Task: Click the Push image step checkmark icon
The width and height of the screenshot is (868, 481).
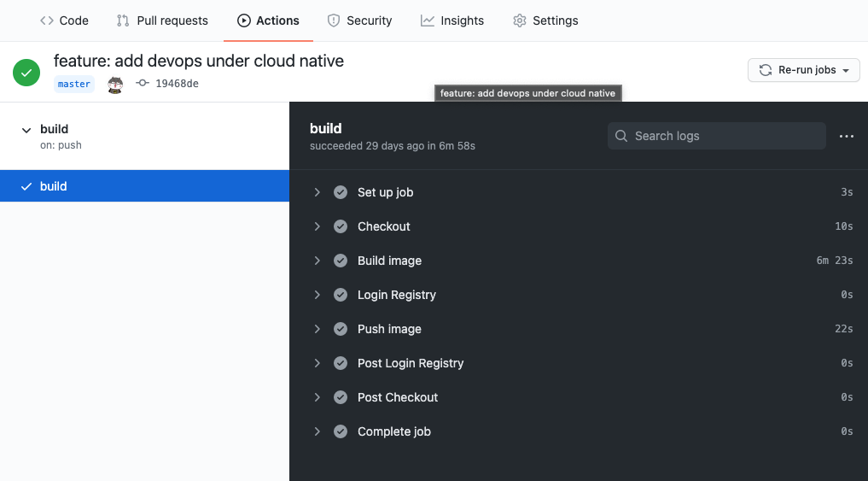Action: point(341,329)
